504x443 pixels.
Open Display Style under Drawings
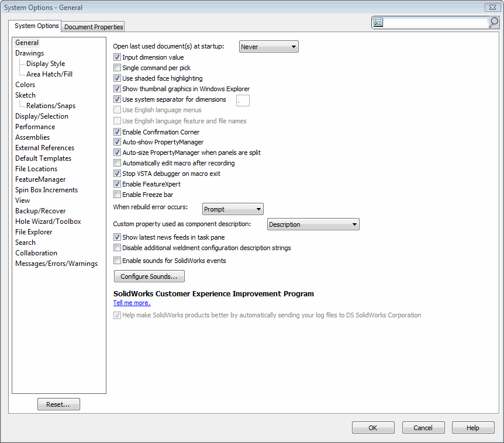tap(46, 64)
